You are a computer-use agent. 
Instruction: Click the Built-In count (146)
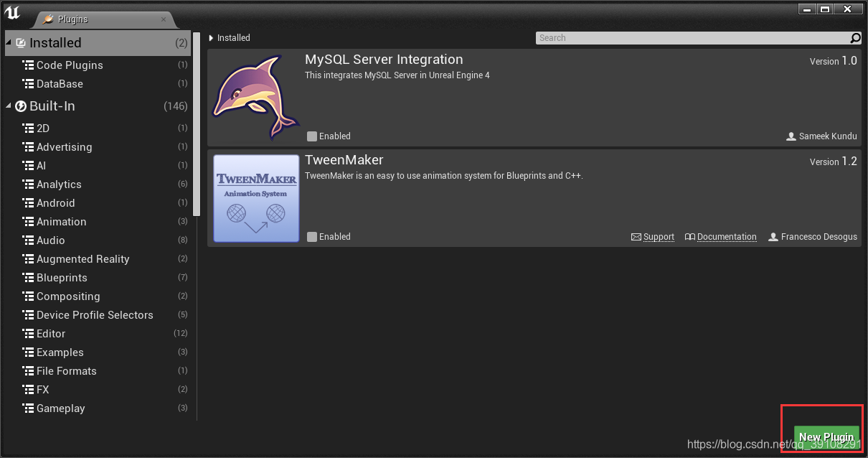tap(176, 106)
